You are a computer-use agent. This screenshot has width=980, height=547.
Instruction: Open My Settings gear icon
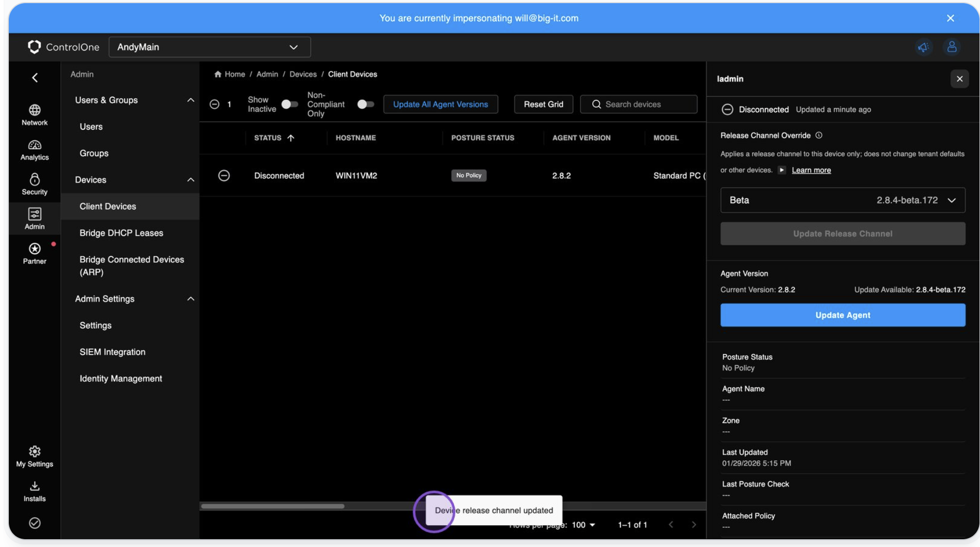tap(34, 456)
